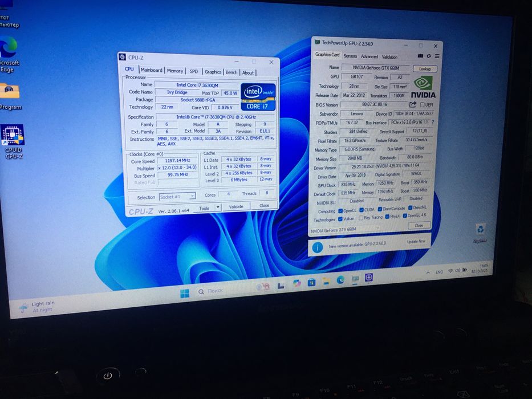Click Update Now in the GPU-Z notice
This screenshot has height=399, width=532.
(416, 241)
